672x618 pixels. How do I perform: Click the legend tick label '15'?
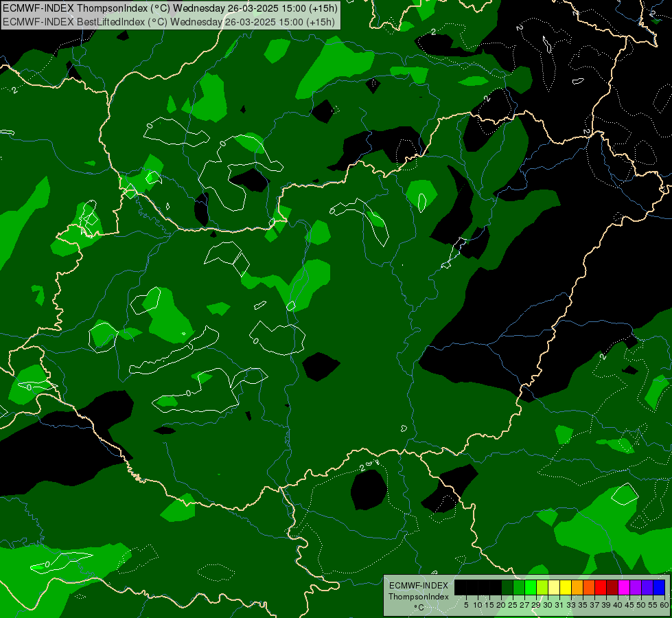489,605
